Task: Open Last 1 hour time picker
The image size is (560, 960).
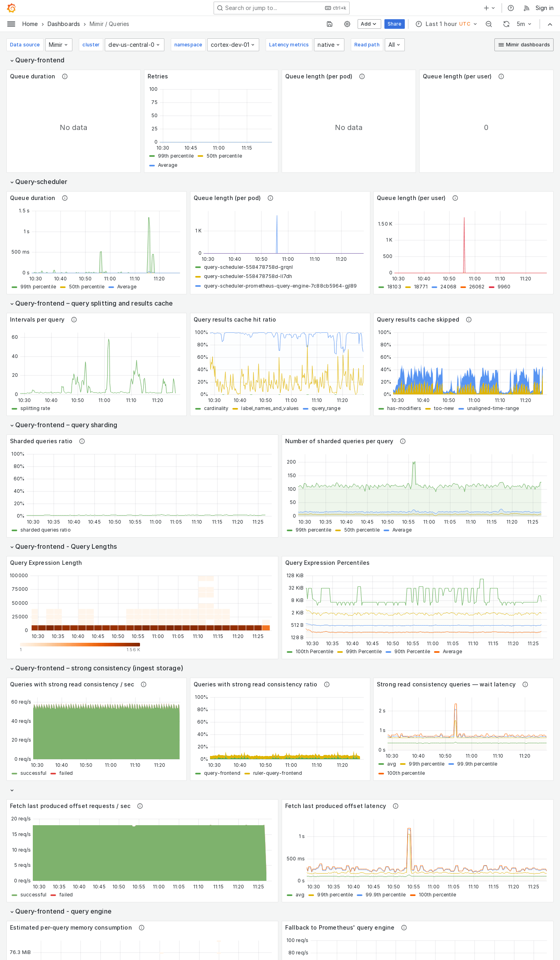Action: 446,24
